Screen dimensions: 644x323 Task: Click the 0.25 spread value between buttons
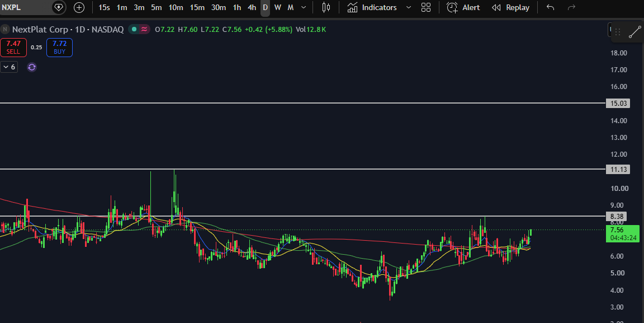click(36, 48)
